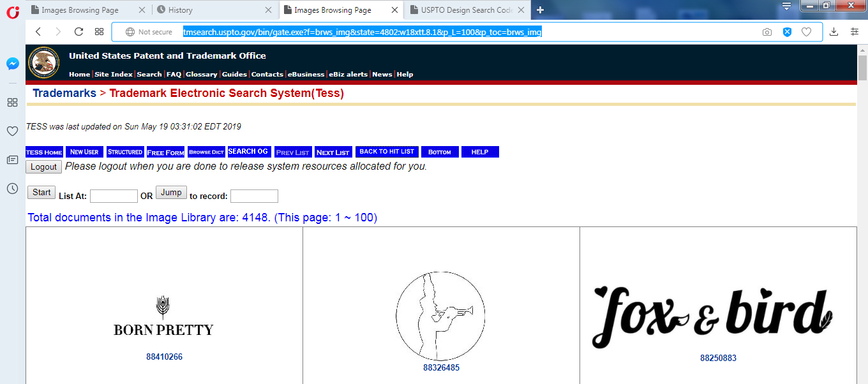The width and height of the screenshot is (868, 384).
Task: Open Home in USPTO navigation
Action: (79, 75)
